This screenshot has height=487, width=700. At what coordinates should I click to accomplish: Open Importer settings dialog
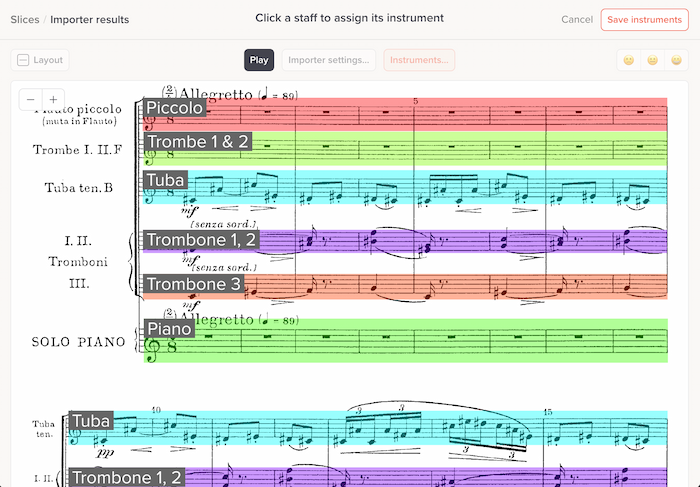click(x=329, y=60)
